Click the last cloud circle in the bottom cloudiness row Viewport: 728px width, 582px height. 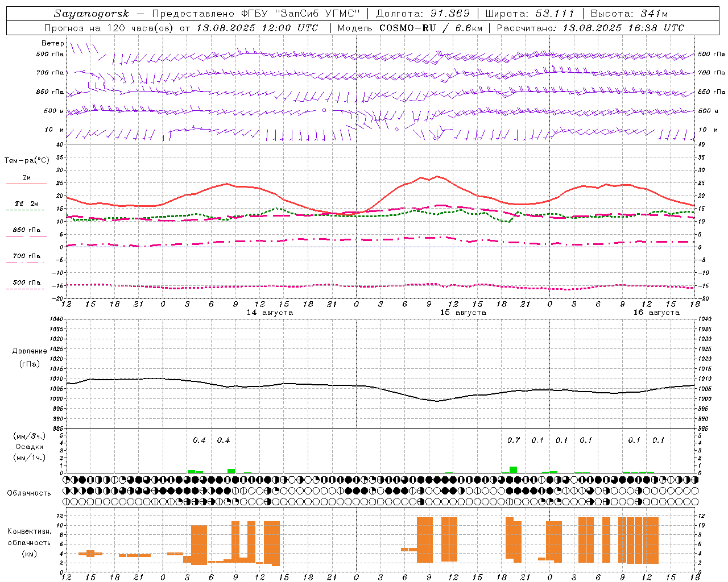pyautogui.click(x=694, y=502)
